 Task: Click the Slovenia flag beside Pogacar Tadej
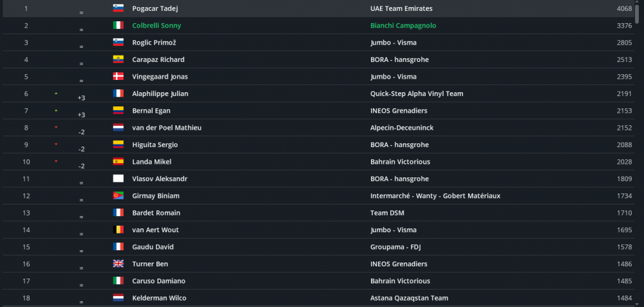[118, 8]
